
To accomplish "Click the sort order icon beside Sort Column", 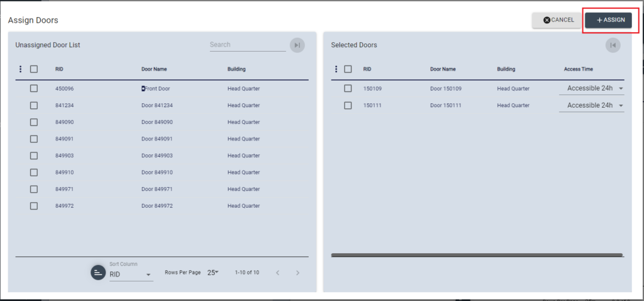I will click(98, 272).
